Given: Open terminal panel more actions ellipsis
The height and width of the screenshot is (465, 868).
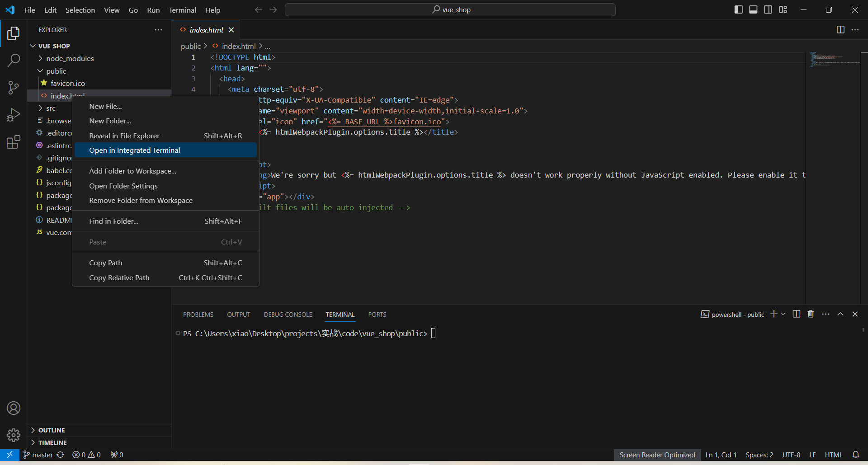Looking at the screenshot, I should pos(826,314).
